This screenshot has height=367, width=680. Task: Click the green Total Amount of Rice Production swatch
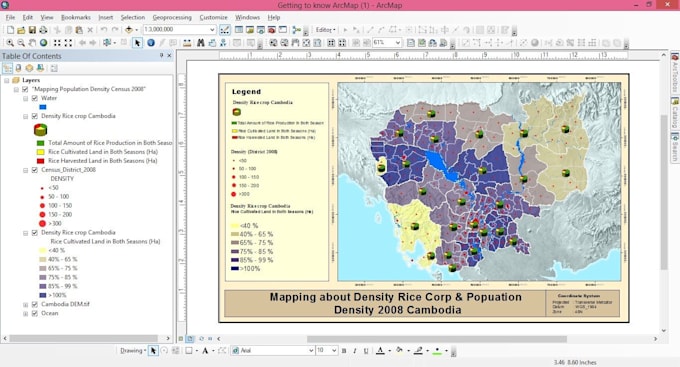(x=40, y=143)
